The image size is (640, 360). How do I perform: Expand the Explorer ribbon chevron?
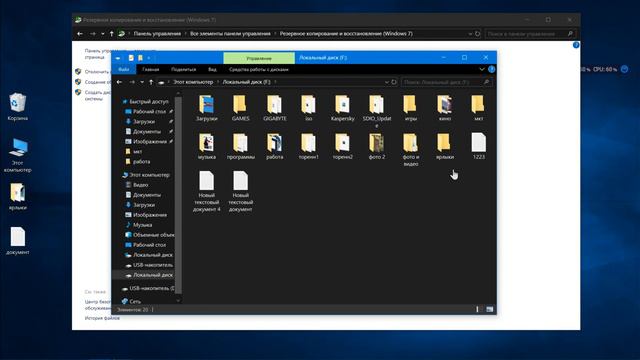(482, 69)
